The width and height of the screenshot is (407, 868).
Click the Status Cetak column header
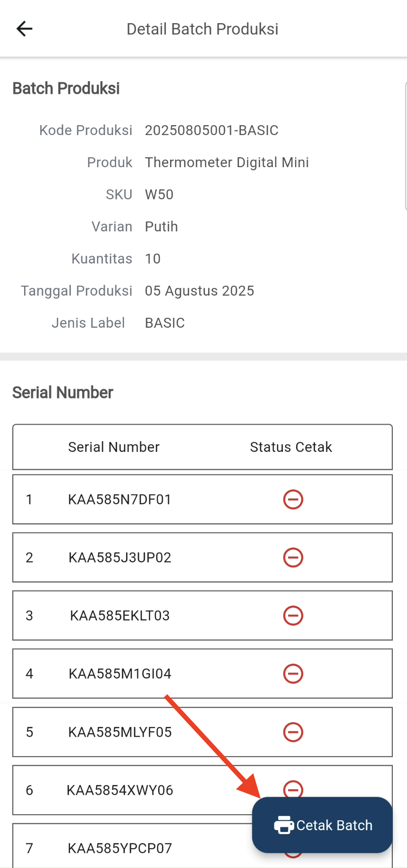click(291, 447)
